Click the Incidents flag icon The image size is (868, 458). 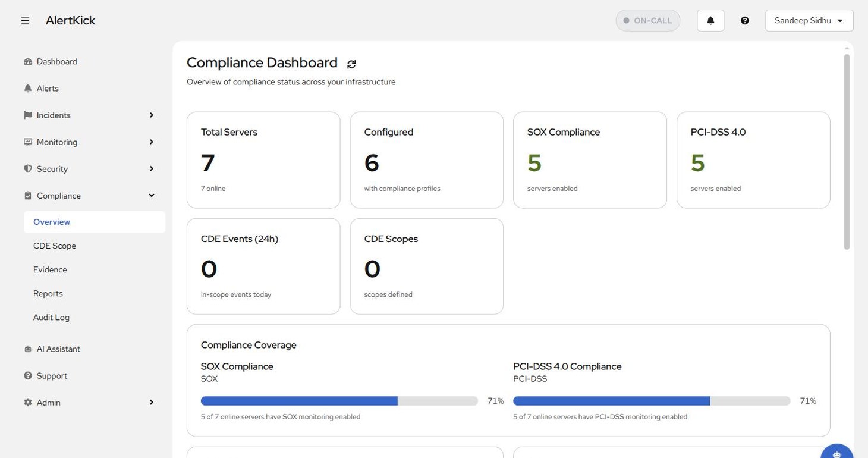(x=28, y=115)
